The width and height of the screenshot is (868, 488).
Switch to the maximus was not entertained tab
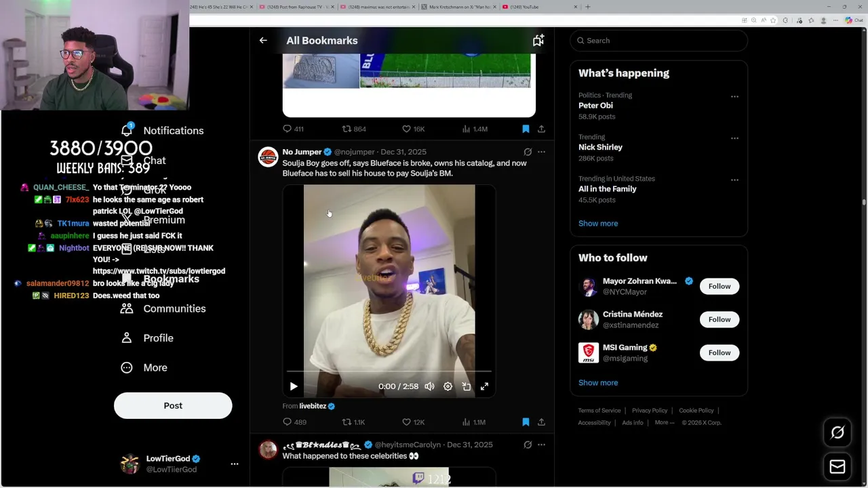coord(378,7)
